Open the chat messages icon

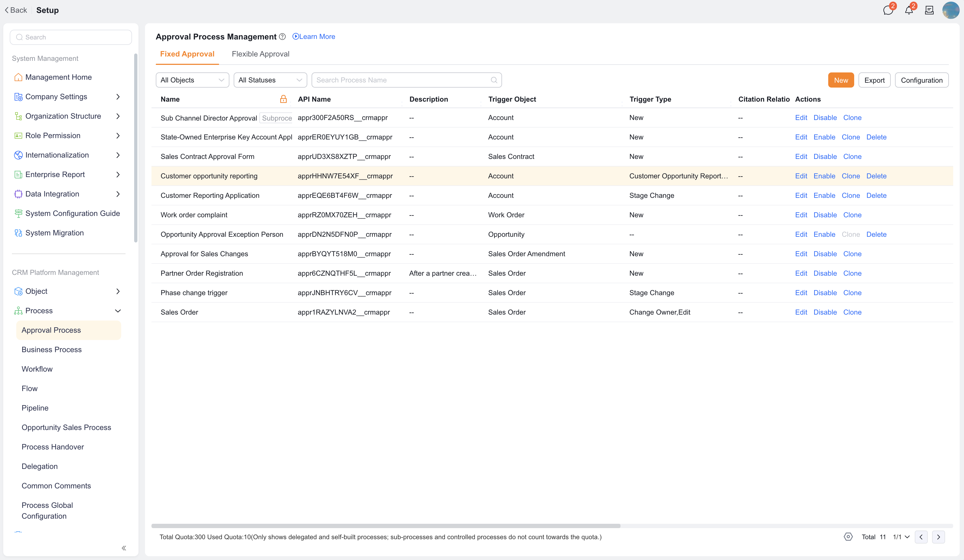click(888, 10)
